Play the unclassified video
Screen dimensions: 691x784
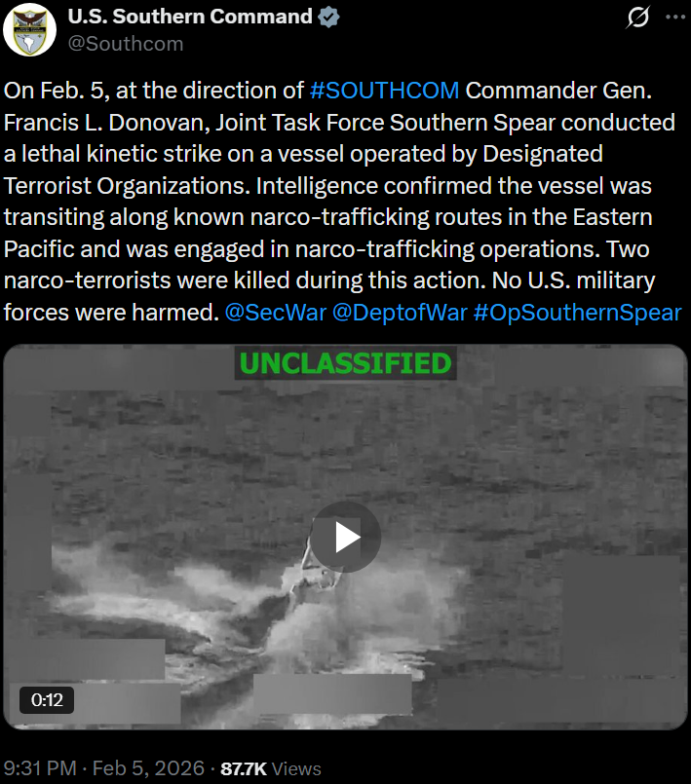pyautogui.click(x=346, y=537)
